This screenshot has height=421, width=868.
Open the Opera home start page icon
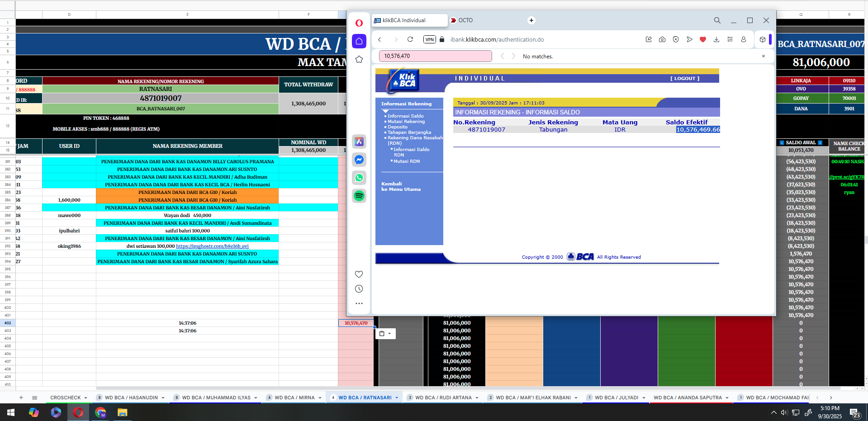click(359, 41)
